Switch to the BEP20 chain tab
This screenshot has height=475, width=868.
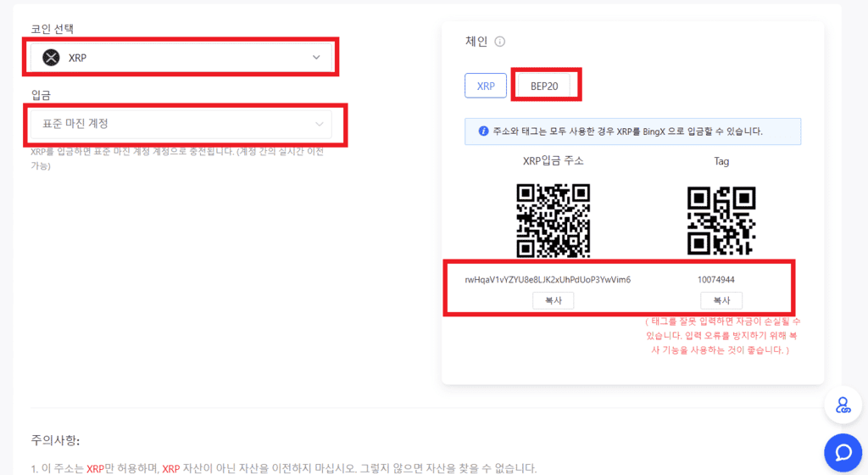point(544,86)
